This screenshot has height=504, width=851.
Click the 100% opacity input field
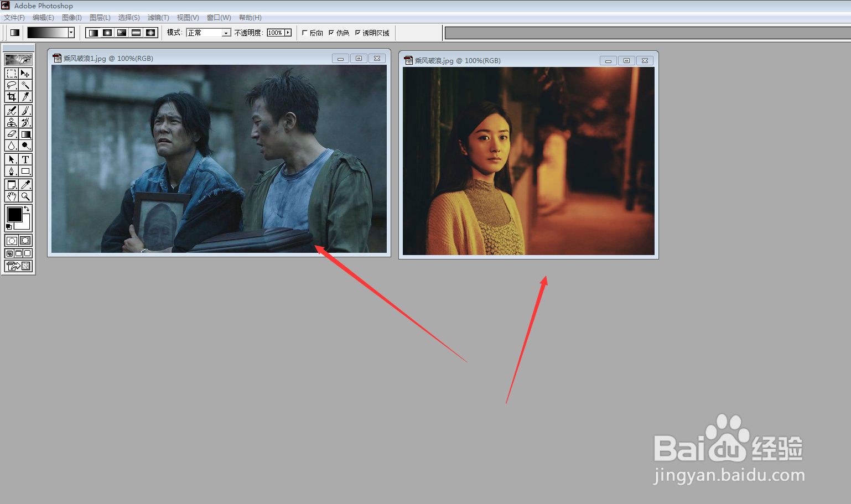click(276, 33)
